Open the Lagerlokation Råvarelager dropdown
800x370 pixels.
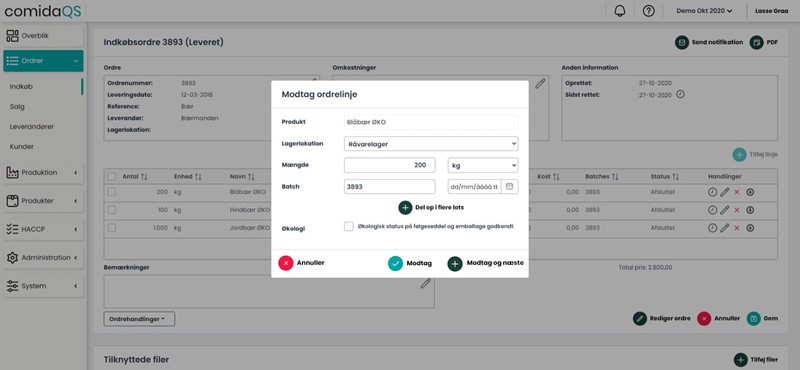[x=431, y=144]
